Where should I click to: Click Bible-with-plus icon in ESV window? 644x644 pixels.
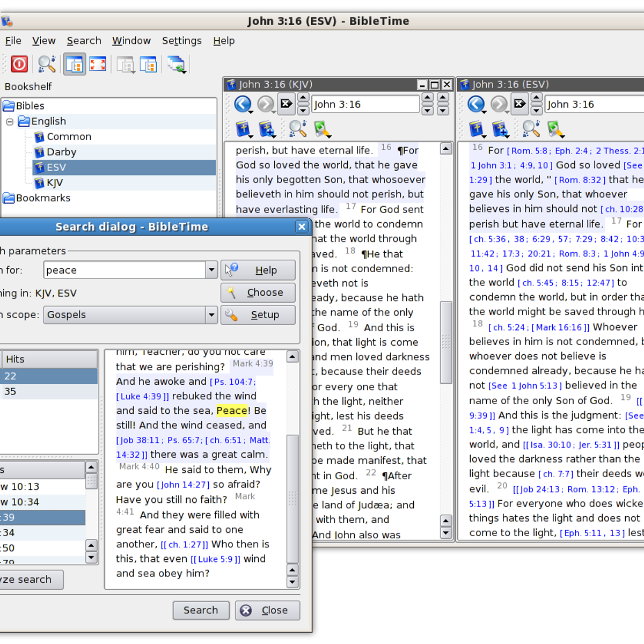500,129
